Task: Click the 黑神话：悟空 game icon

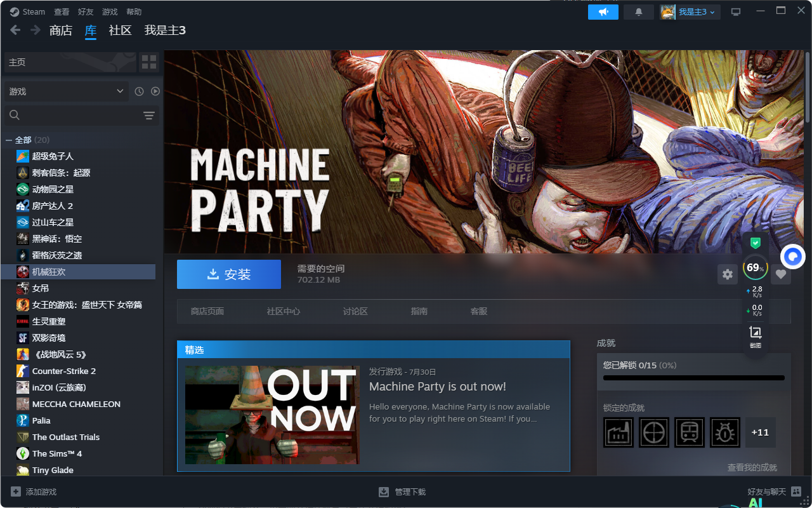Action: (x=23, y=239)
